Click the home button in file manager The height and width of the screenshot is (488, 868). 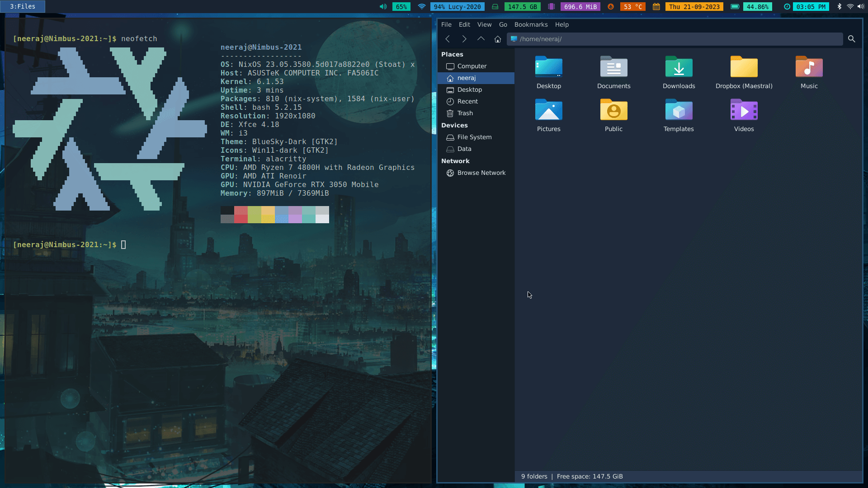[497, 39]
